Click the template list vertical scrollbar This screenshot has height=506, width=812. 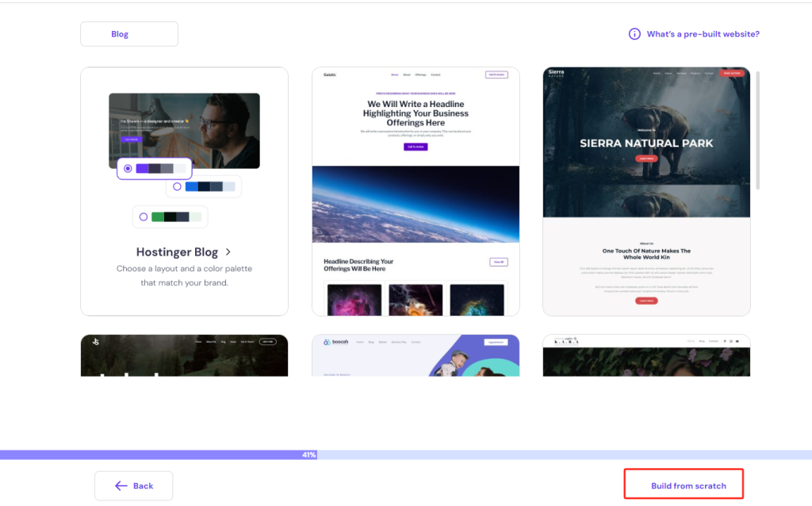[757, 131]
